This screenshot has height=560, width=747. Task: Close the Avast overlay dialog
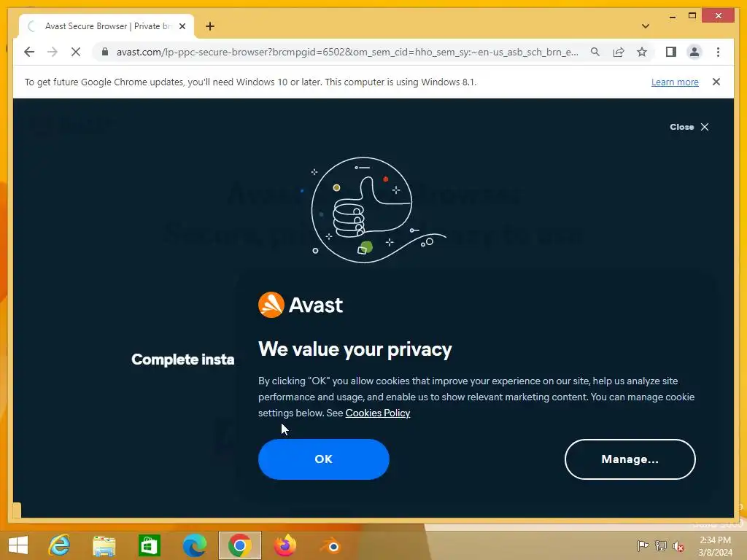click(689, 127)
